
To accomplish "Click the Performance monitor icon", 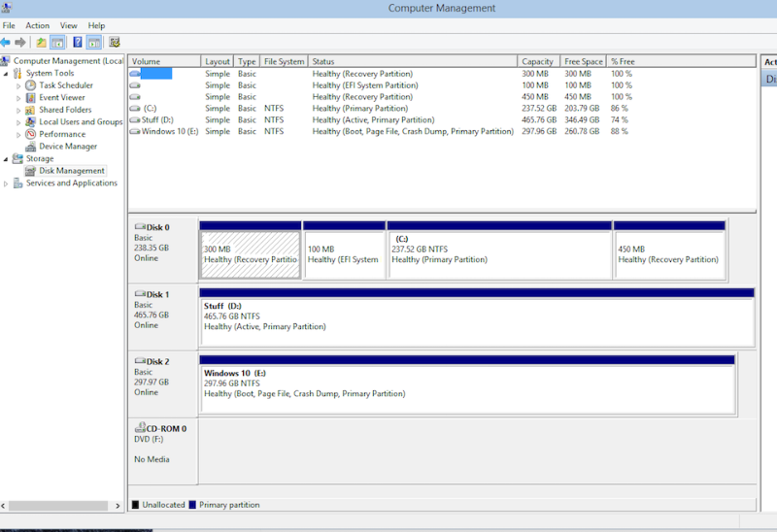I will pos(31,134).
